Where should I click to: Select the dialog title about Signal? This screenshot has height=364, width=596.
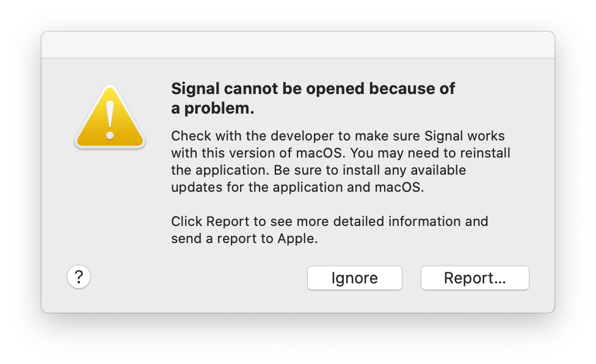(x=312, y=98)
